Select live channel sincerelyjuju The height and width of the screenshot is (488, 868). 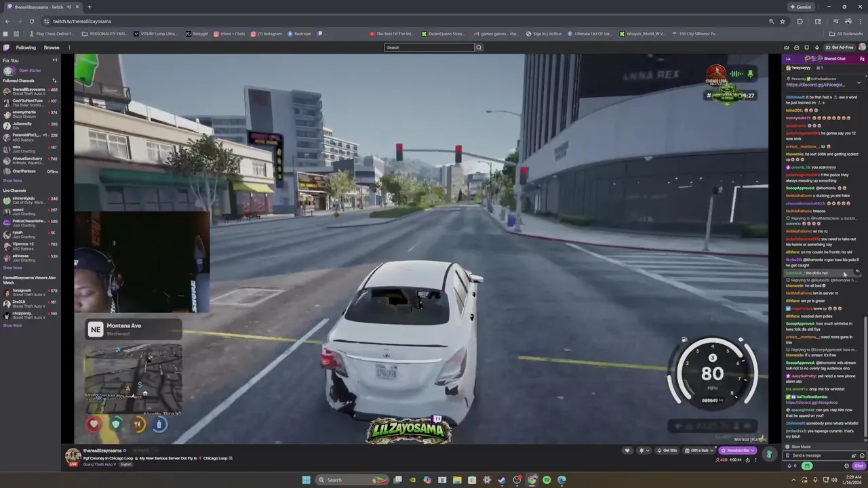point(30,200)
